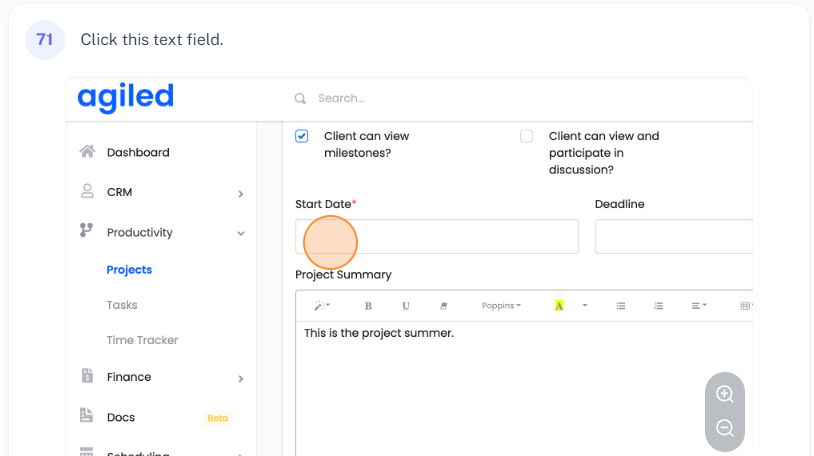
Task: Click the Deadline date field
Action: pyautogui.click(x=672, y=237)
